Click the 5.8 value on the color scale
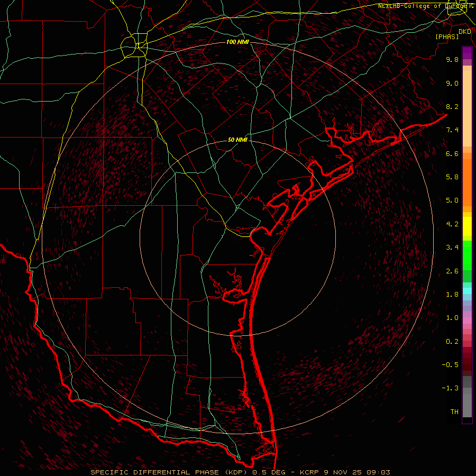 pos(452,177)
